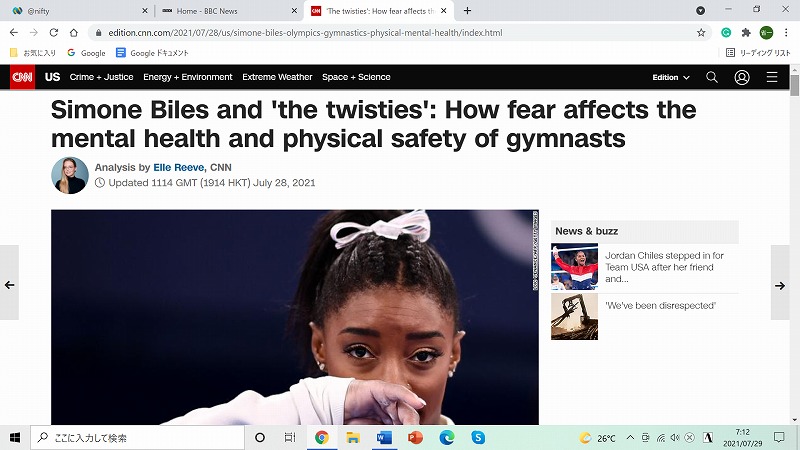Open author Elle Reeve's profile link
The height and width of the screenshot is (450, 800).
[x=179, y=167]
